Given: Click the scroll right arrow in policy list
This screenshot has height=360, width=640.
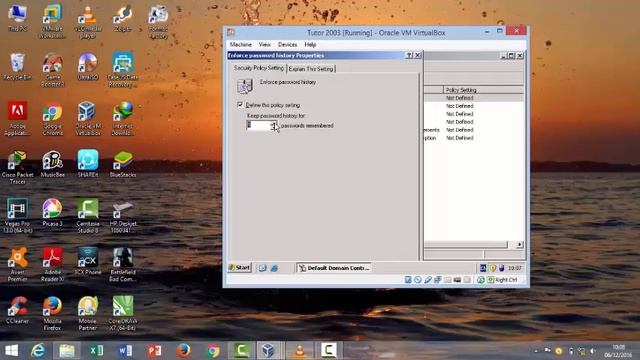Looking at the screenshot, I should [519, 244].
